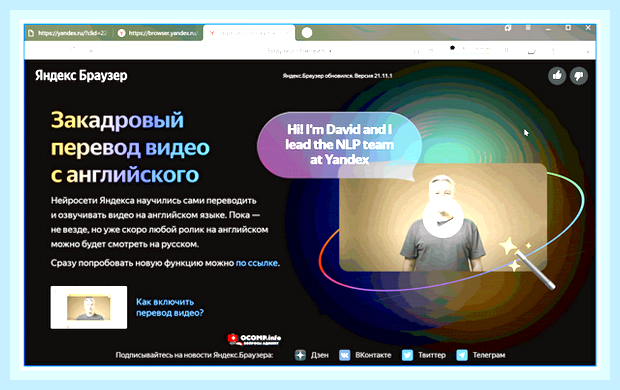Switch to the yandex.ru/?clid tab

coord(68,33)
